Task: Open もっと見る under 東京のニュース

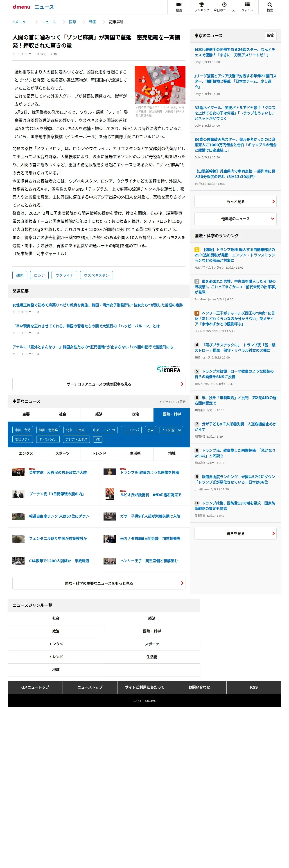Action: point(235,201)
